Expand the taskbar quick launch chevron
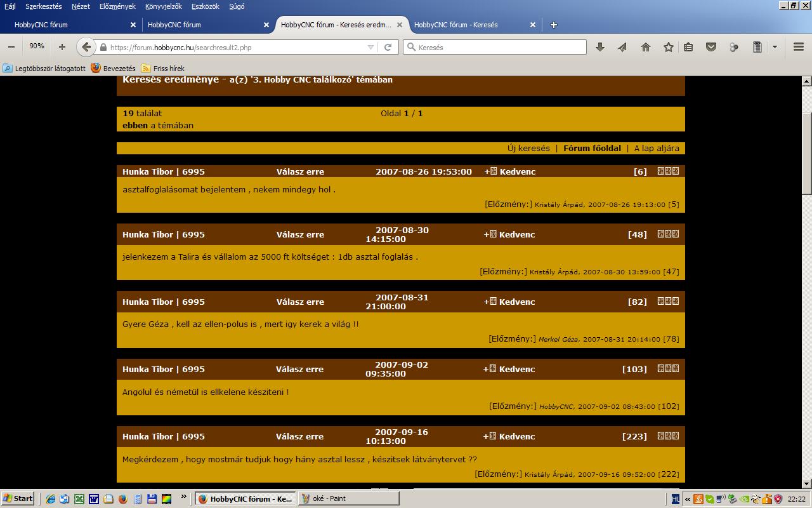The height and width of the screenshot is (508, 812). coord(184,497)
